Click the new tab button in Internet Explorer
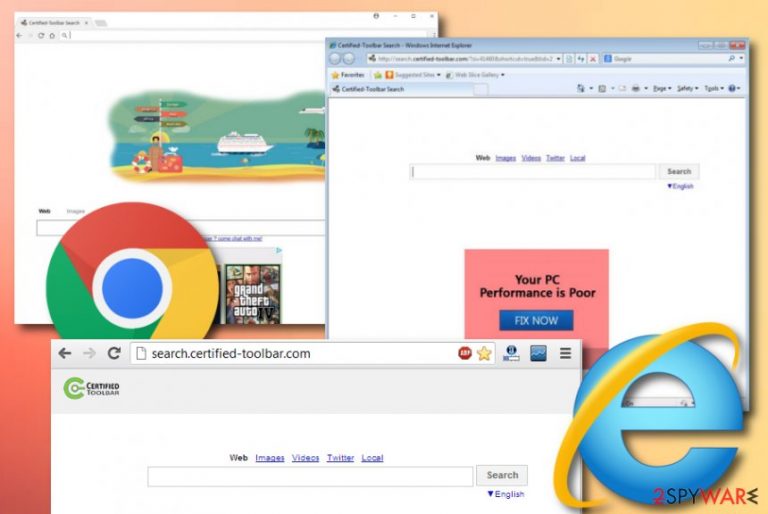768x514 pixels. 481,89
